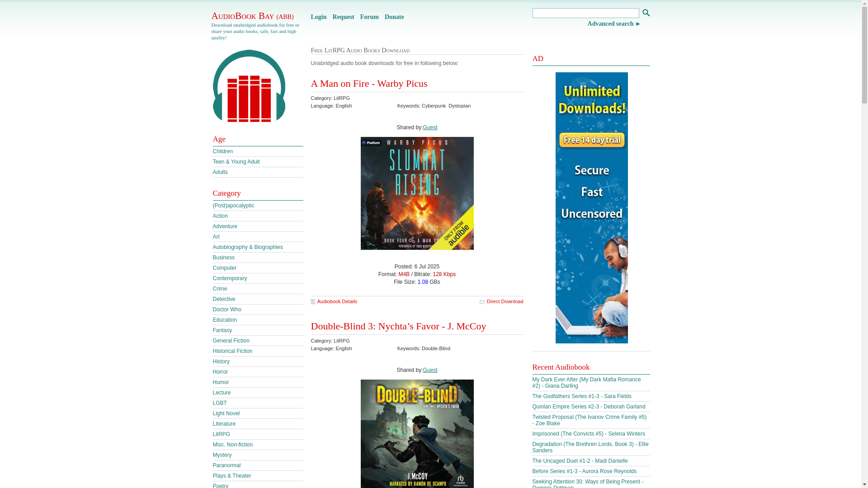Open Imprisoned (The Convicts #5) link
The height and width of the screenshot is (488, 868).
pos(589,434)
